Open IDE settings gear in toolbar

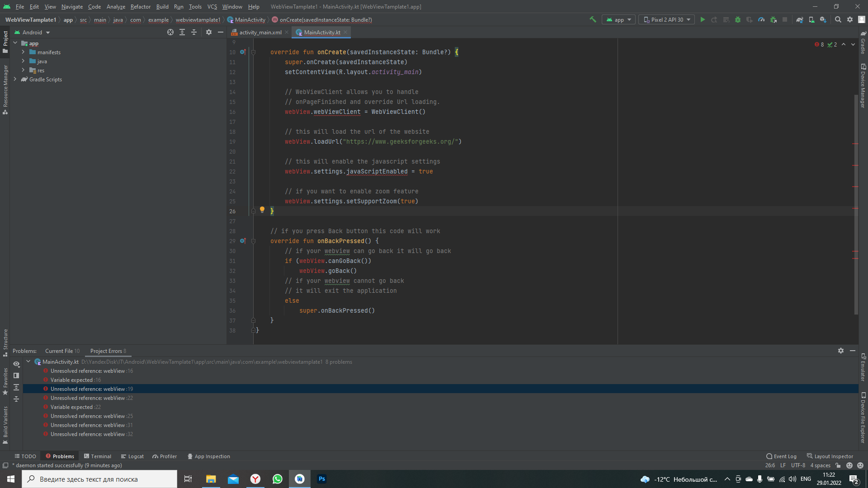[x=850, y=19]
